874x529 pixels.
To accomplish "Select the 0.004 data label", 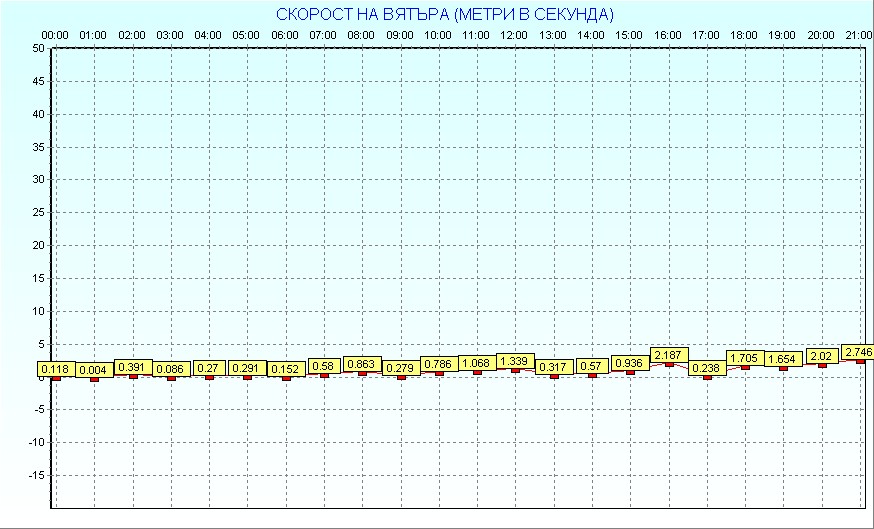I will tap(94, 371).
